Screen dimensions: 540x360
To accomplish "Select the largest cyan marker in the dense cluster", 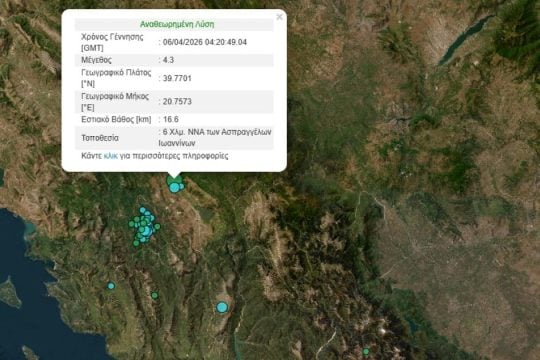I will [x=146, y=230].
